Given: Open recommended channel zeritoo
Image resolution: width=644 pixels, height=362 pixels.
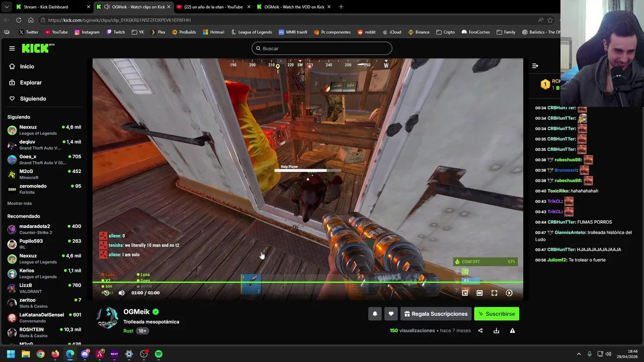Looking at the screenshot, I should pos(44,303).
